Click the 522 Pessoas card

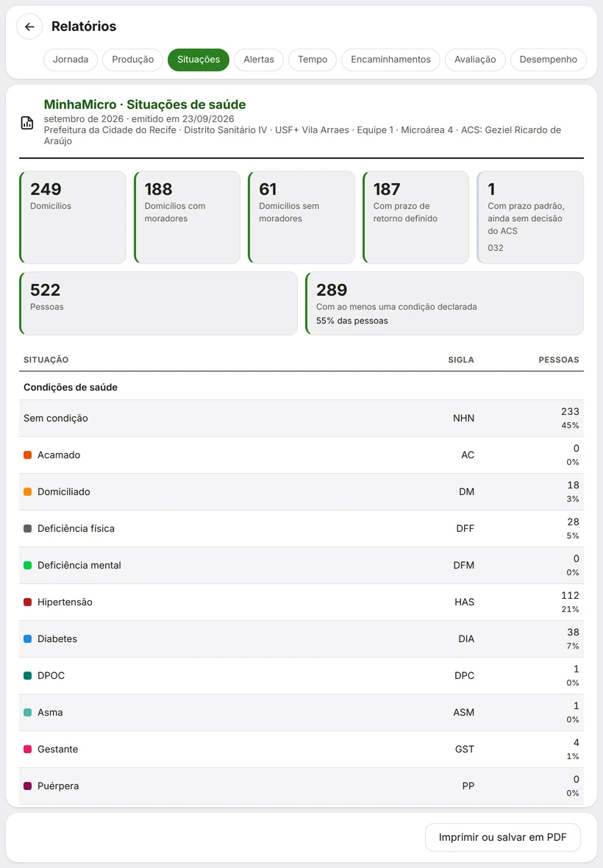pyautogui.click(x=158, y=303)
